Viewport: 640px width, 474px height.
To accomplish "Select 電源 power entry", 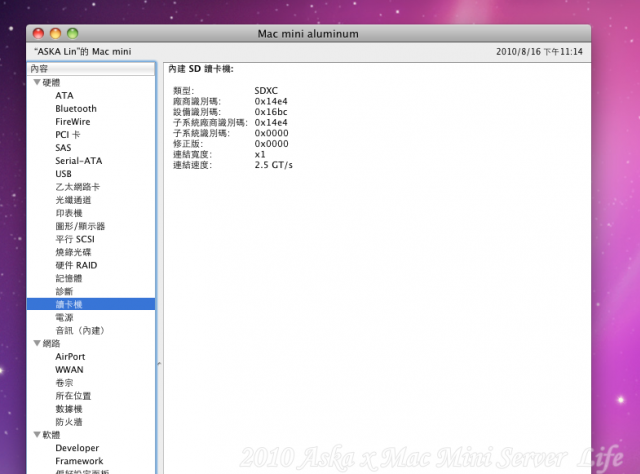I will tap(64, 318).
